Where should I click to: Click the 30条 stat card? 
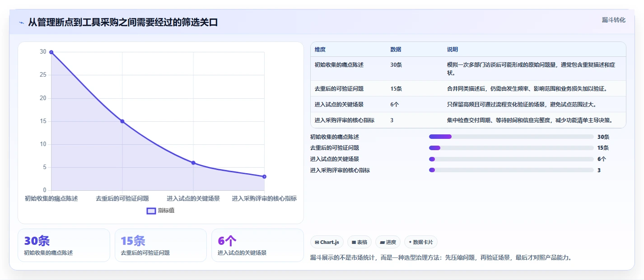(64, 245)
